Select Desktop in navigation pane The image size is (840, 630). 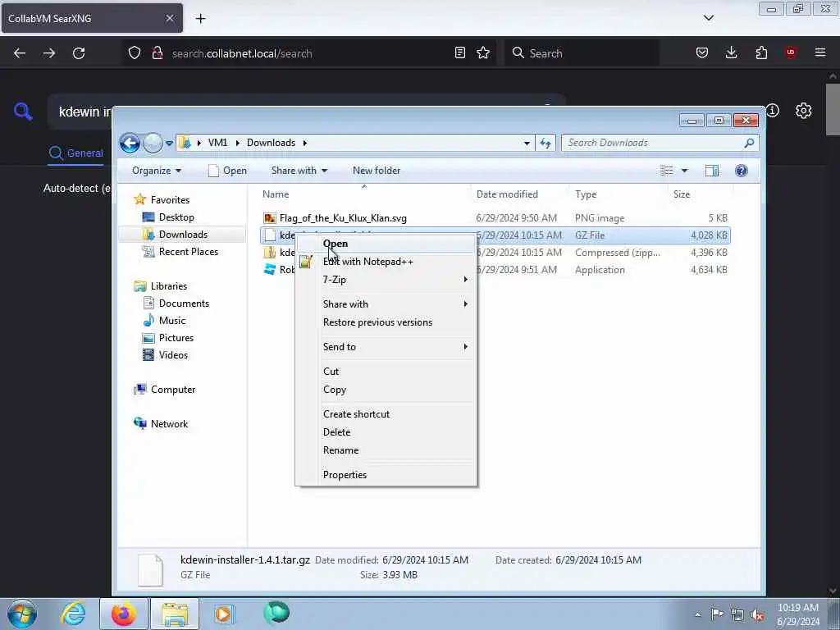(x=176, y=217)
